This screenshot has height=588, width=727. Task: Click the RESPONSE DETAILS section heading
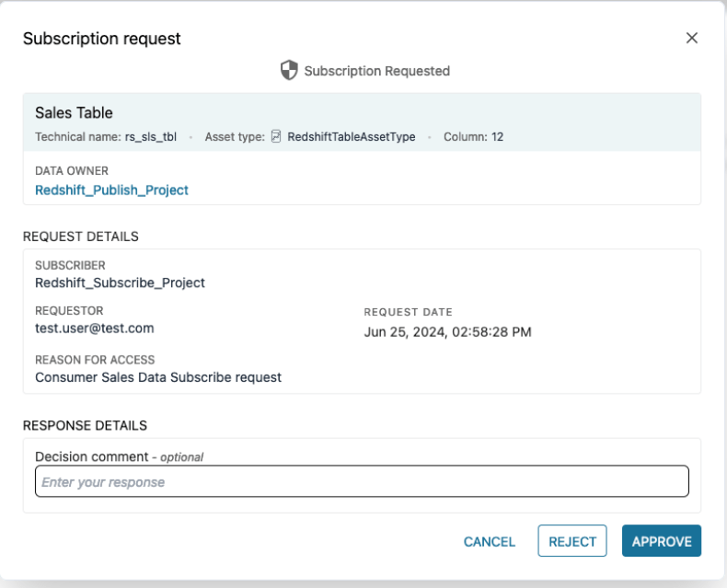click(x=85, y=425)
